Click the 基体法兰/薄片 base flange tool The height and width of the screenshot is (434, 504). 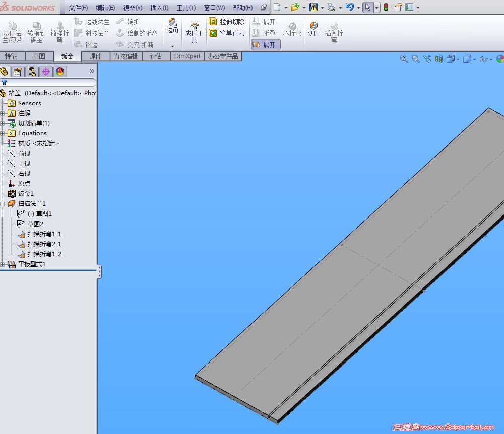point(12,32)
